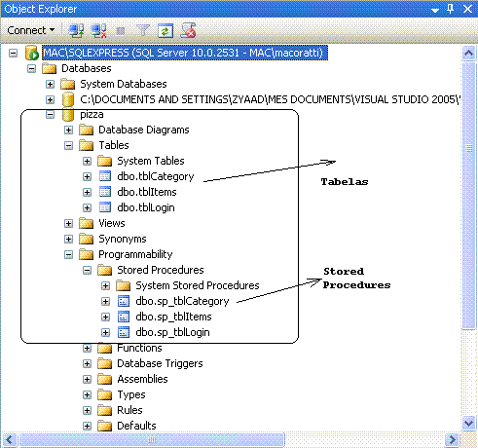Collapse the Programmability folder
The image size is (478, 448).
click(x=68, y=255)
